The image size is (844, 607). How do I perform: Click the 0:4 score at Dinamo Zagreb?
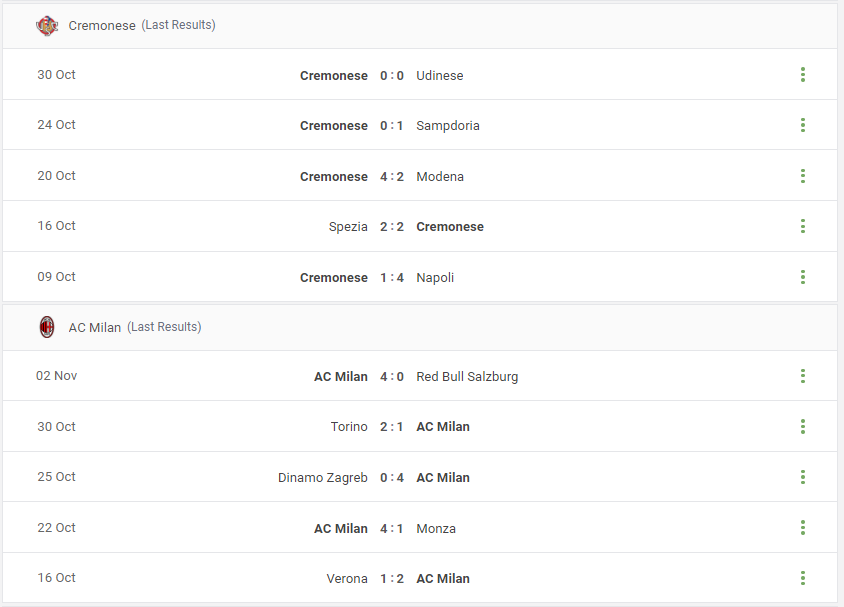(x=392, y=477)
